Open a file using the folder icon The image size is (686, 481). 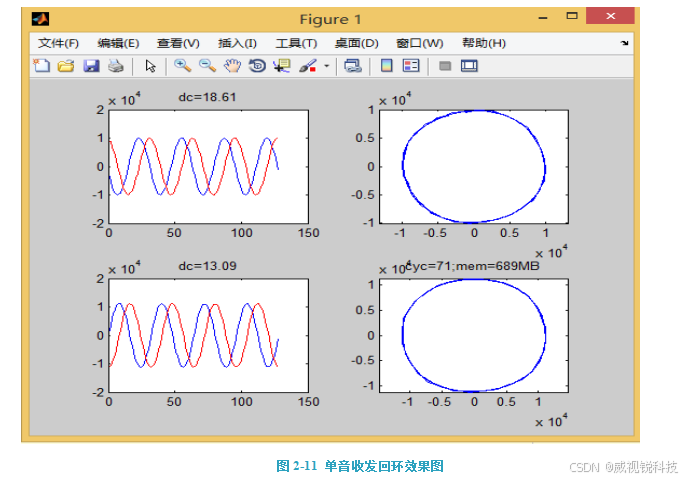(x=66, y=66)
